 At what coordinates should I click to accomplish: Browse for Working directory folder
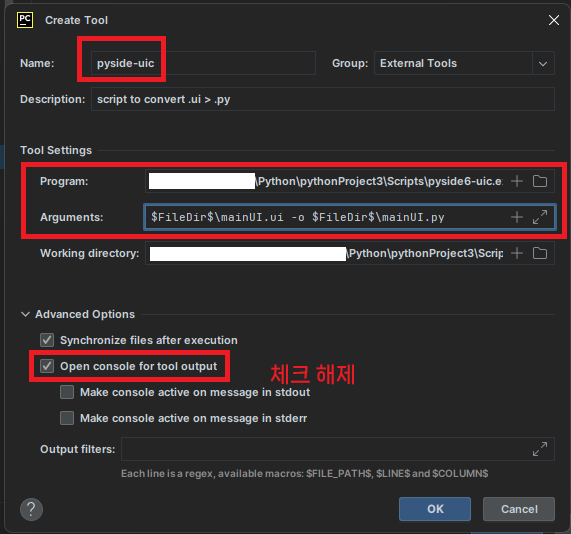pos(540,253)
